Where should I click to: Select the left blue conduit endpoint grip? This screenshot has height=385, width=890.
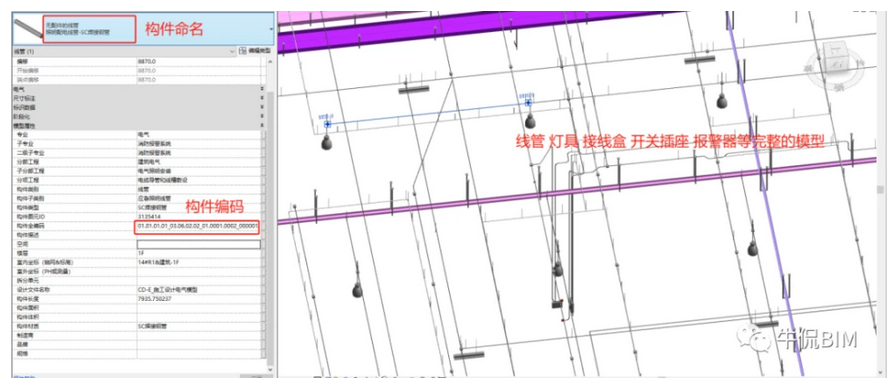click(328, 124)
